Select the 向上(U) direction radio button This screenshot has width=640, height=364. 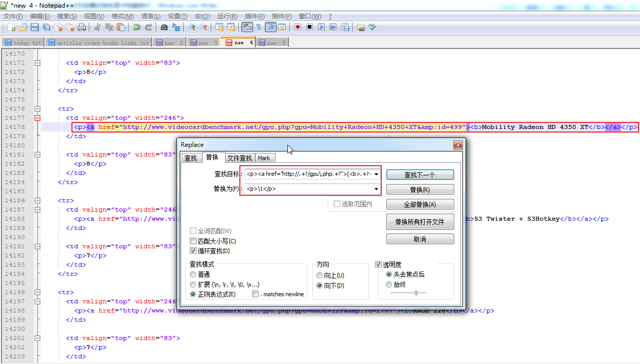pos(319,274)
